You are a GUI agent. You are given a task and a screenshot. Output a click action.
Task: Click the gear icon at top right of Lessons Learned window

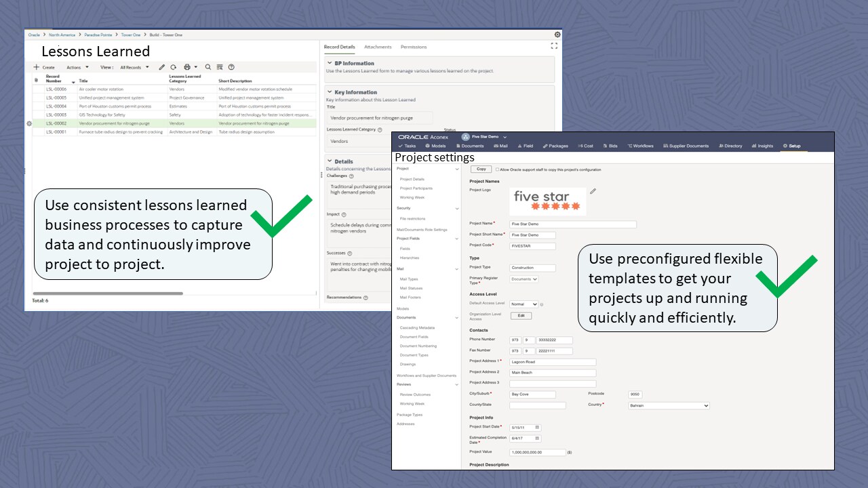click(557, 35)
